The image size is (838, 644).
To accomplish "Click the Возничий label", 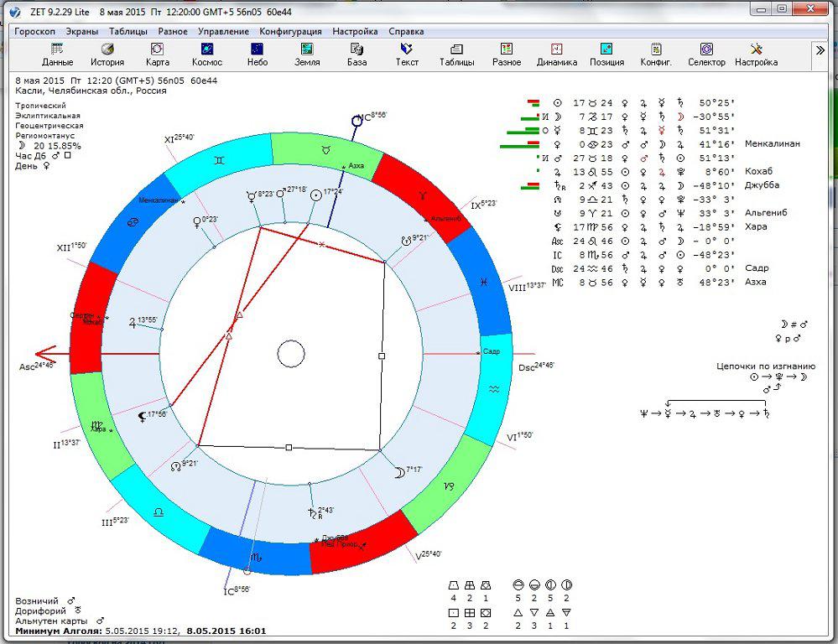I will [x=36, y=600].
